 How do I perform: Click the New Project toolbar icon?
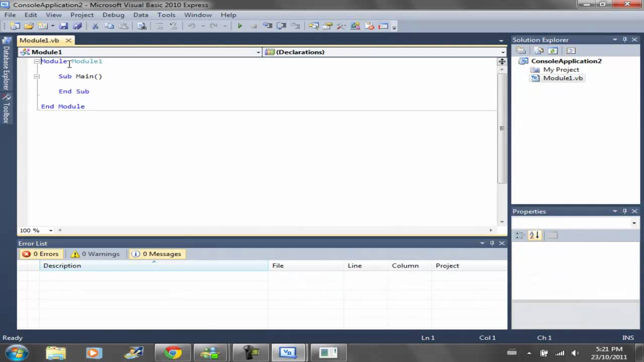tap(15, 26)
